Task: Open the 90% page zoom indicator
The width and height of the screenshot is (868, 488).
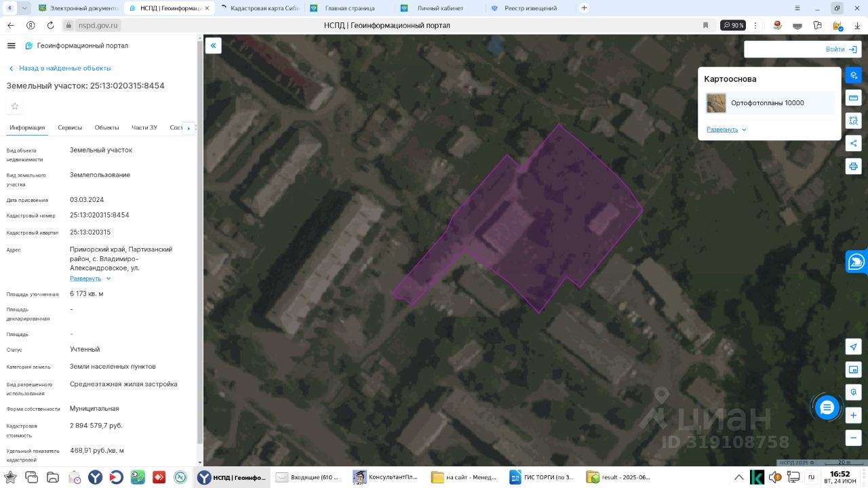Action: [733, 25]
